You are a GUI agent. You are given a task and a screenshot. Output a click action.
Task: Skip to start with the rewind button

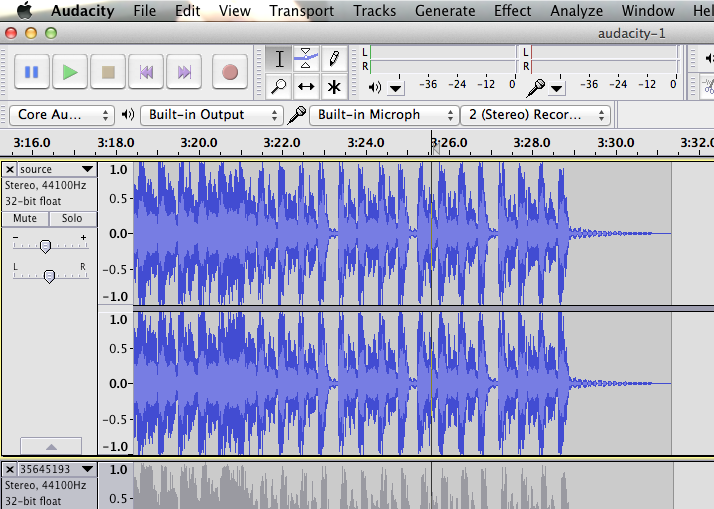[x=146, y=72]
